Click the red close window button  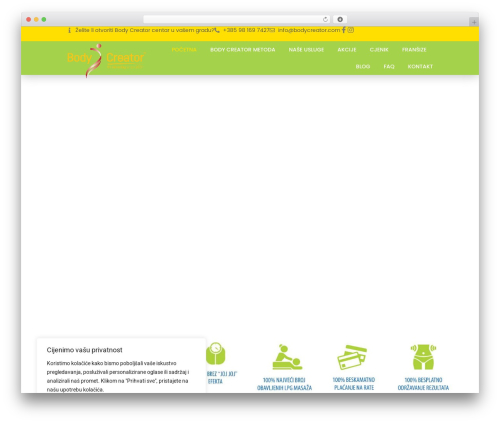pos(29,19)
